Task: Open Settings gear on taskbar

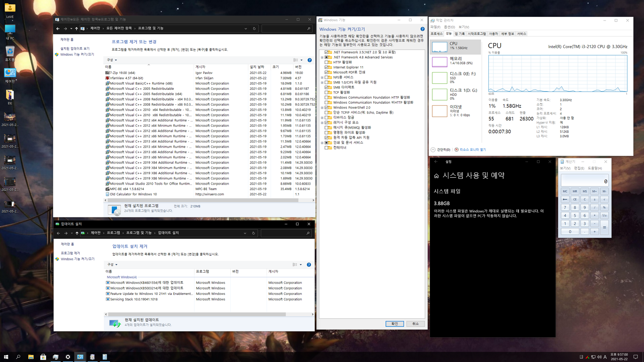Action: [68, 357]
